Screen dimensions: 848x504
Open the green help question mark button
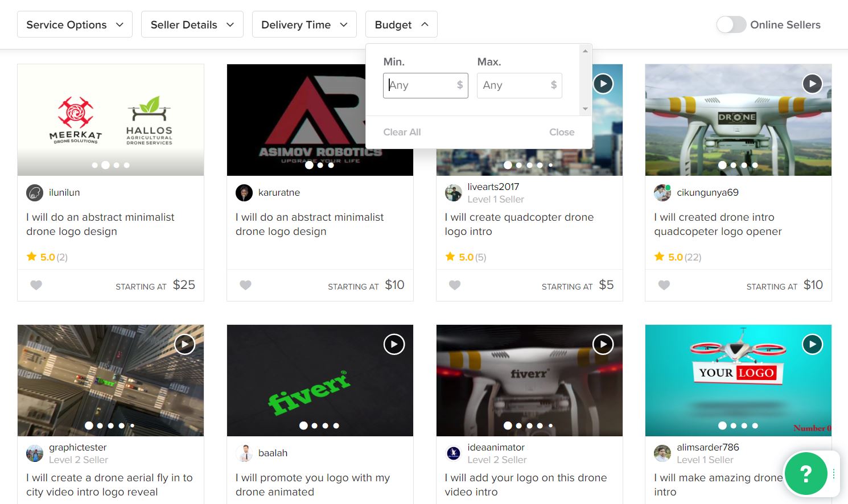click(x=806, y=473)
